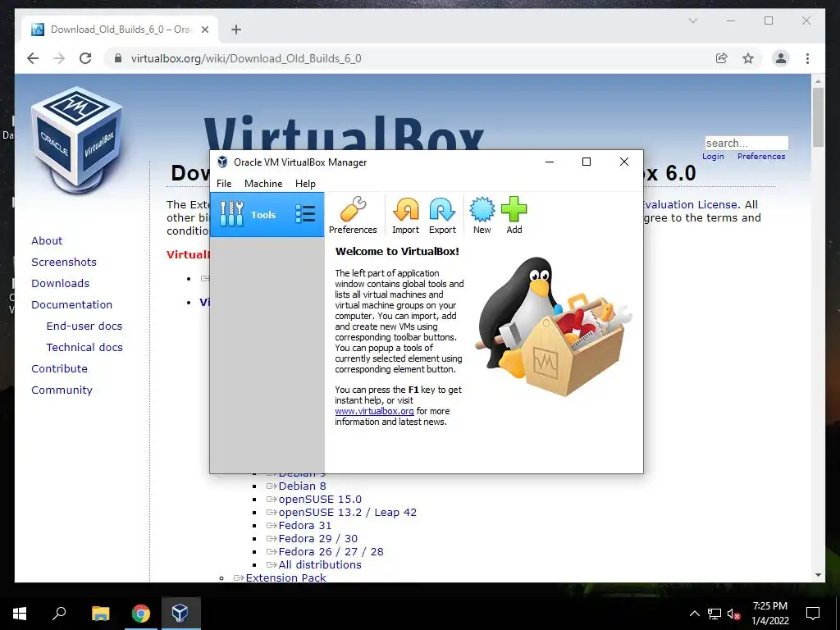Follow the www.virtualbox.org link
The width and height of the screenshot is (840, 630).
[x=374, y=411]
